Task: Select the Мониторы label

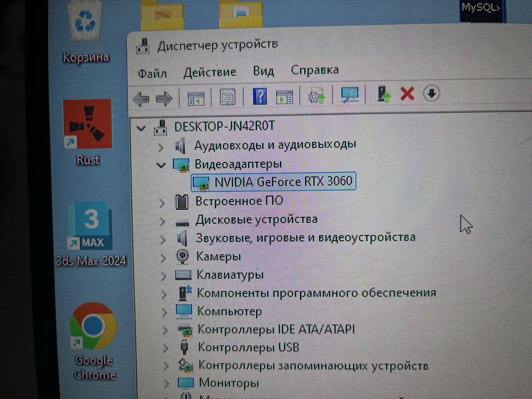Action: (229, 383)
